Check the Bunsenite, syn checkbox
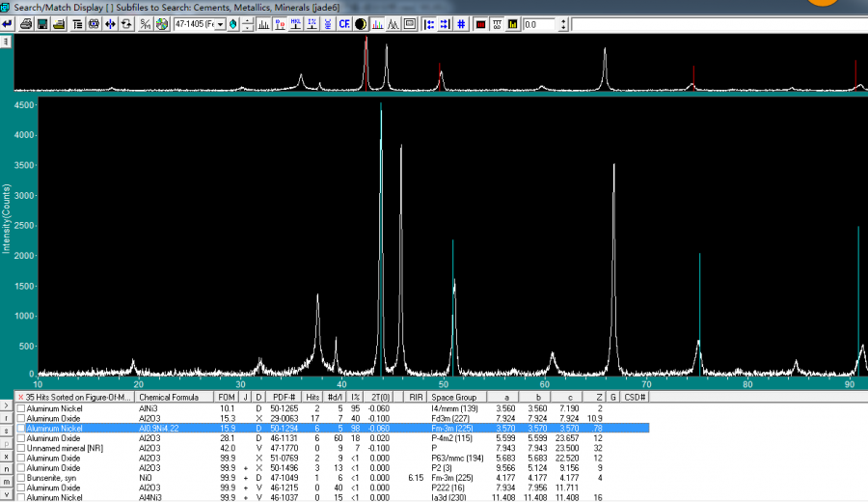The image size is (868, 502). pyautogui.click(x=21, y=478)
